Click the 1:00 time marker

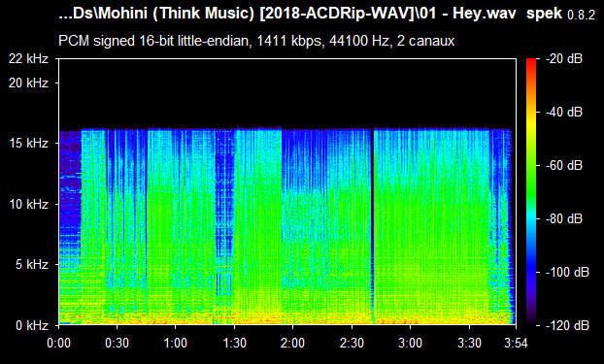(x=176, y=343)
